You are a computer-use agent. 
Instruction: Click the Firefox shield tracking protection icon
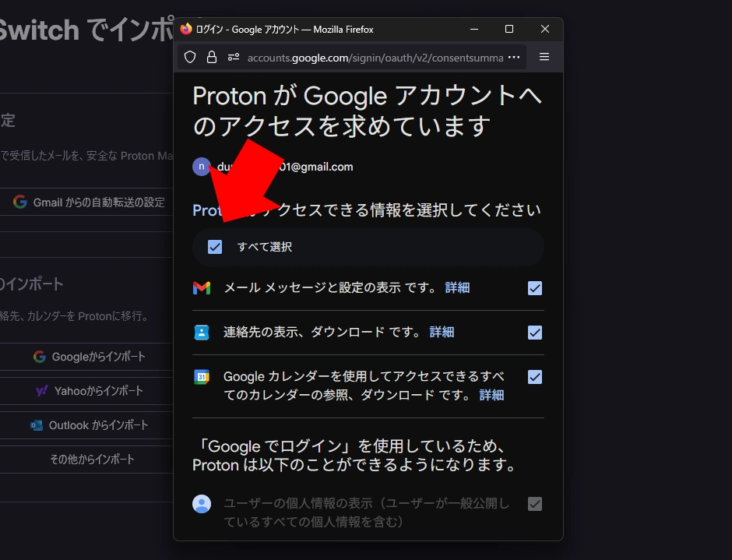189,57
